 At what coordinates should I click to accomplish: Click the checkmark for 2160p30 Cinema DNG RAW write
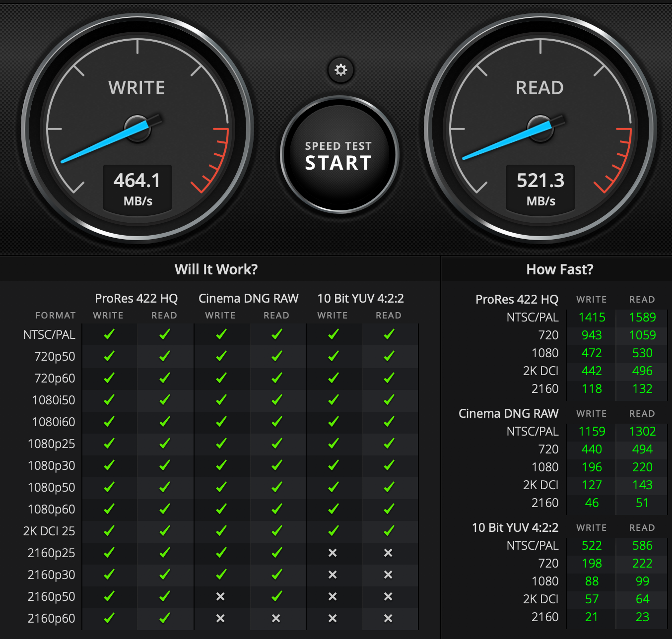(221, 575)
